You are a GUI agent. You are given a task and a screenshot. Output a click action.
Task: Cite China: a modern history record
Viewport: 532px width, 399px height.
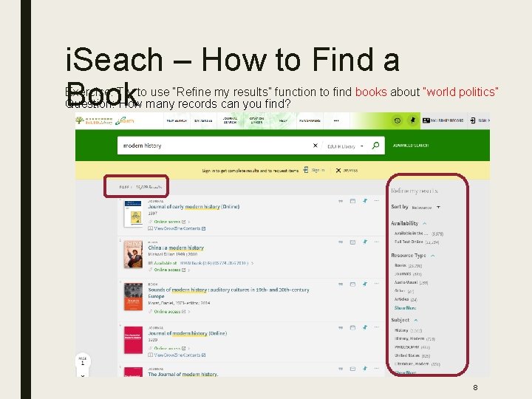[x=341, y=242]
